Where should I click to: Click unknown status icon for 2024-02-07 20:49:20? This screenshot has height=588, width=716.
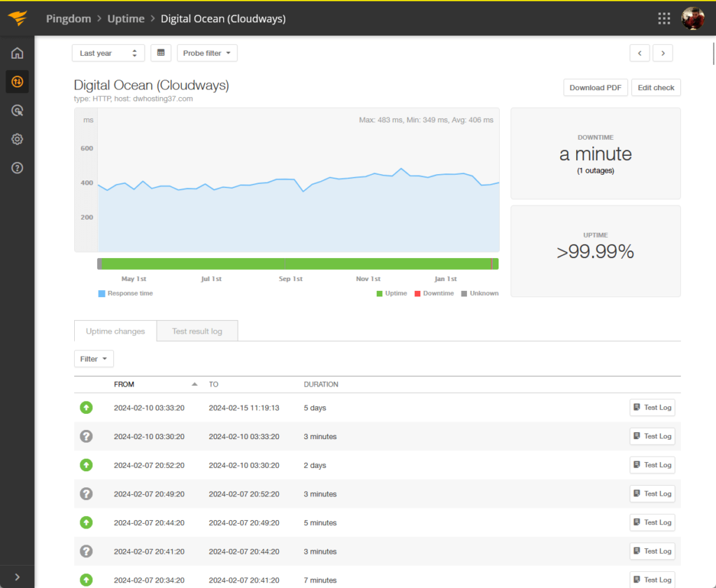click(86, 494)
